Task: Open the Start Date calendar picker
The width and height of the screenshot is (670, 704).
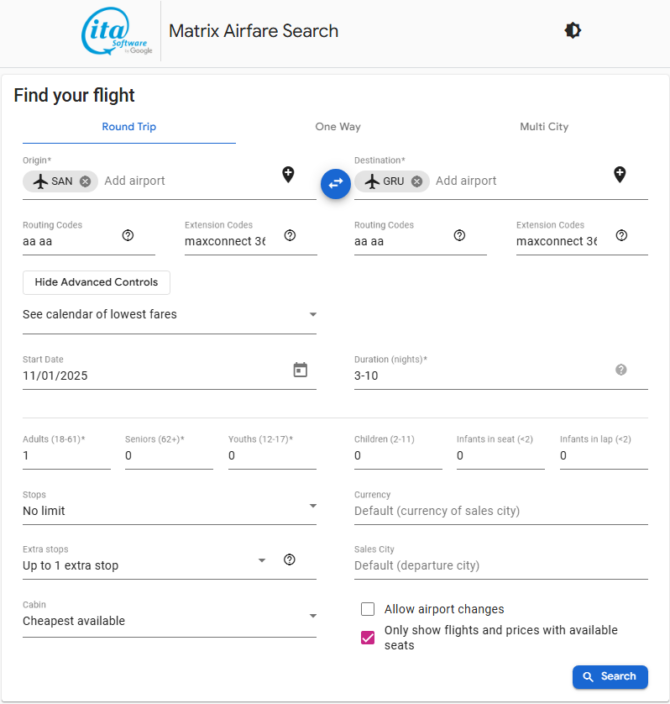Action: [300, 370]
